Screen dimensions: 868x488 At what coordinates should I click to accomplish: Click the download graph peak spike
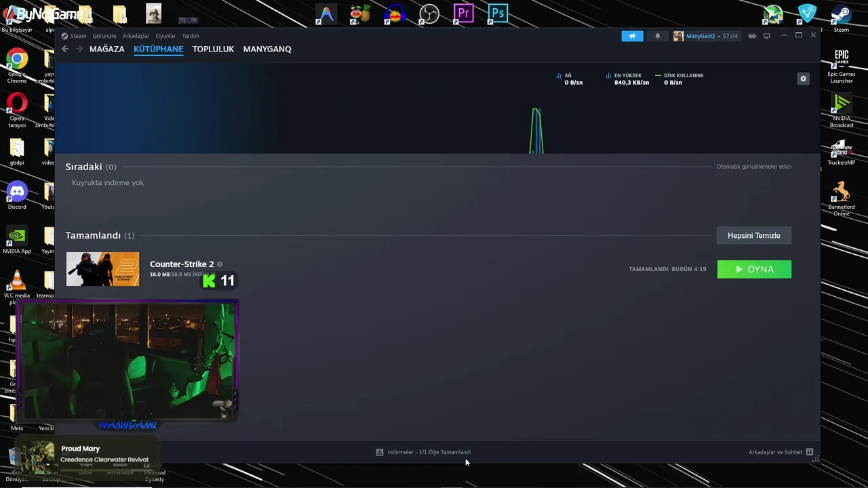[x=536, y=131]
